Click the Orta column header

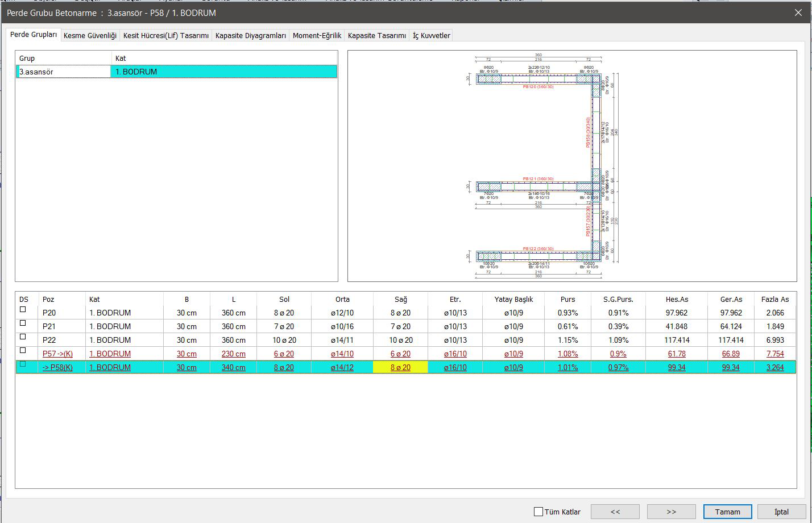(342, 299)
